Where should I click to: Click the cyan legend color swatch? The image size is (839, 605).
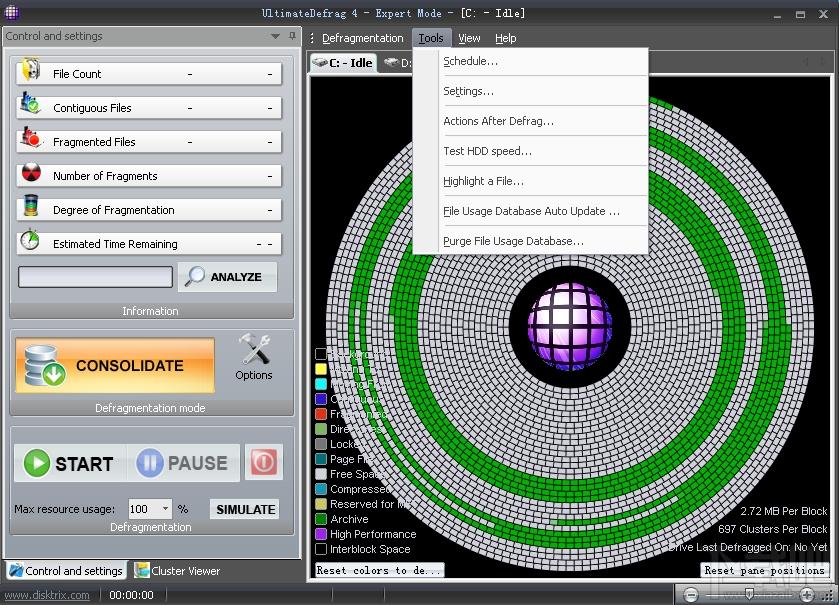click(321, 384)
